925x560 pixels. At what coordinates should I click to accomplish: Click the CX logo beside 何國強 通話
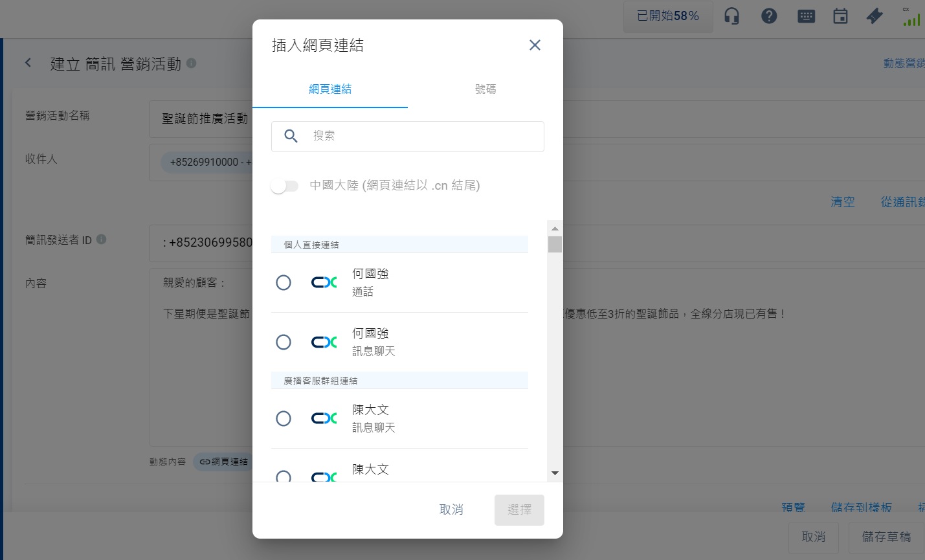(x=324, y=282)
